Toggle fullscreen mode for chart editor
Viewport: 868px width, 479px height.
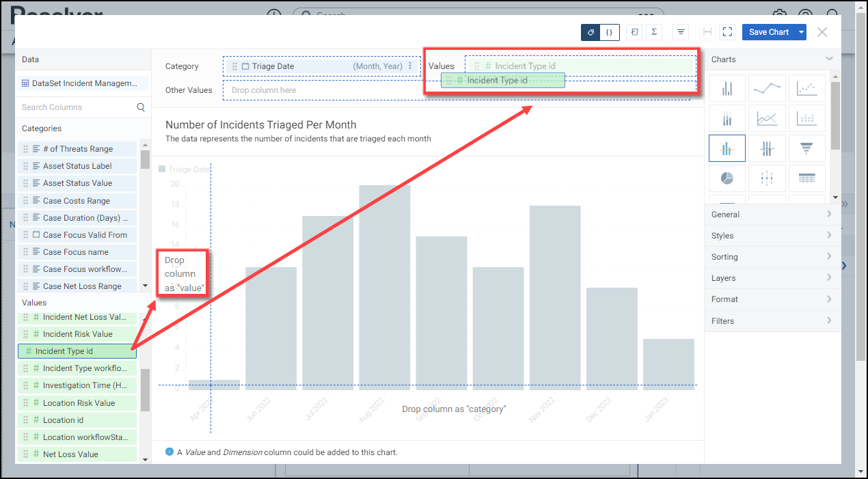727,32
